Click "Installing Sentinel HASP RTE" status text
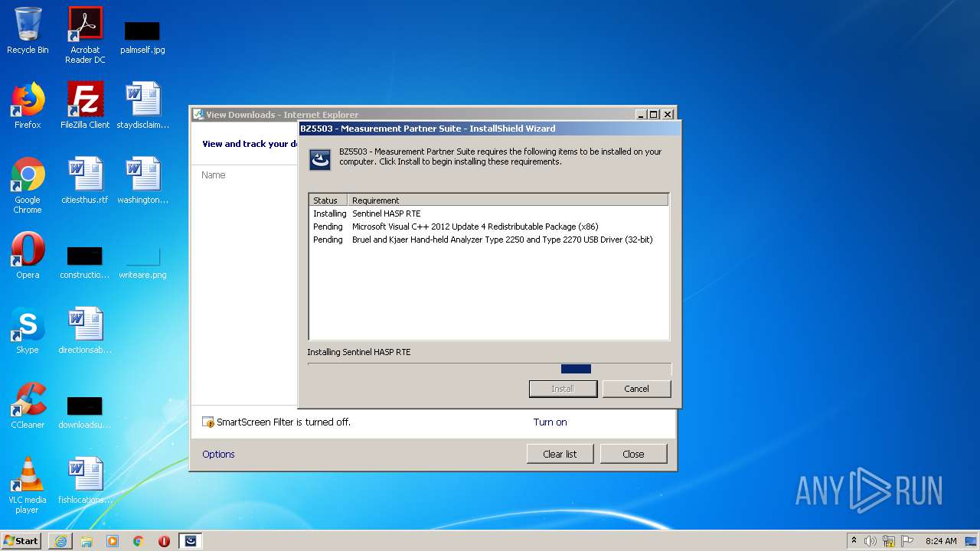Screen dimensions: 980x551 (359, 352)
